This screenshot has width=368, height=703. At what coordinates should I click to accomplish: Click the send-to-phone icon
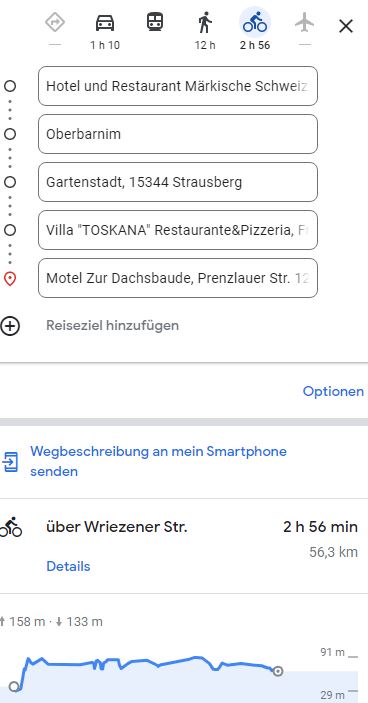click(10, 461)
